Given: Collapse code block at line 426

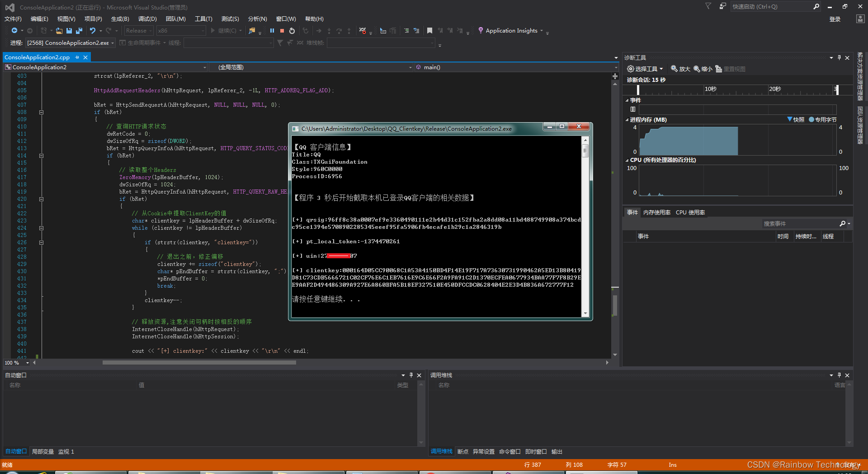Looking at the screenshot, I should click(x=41, y=242).
